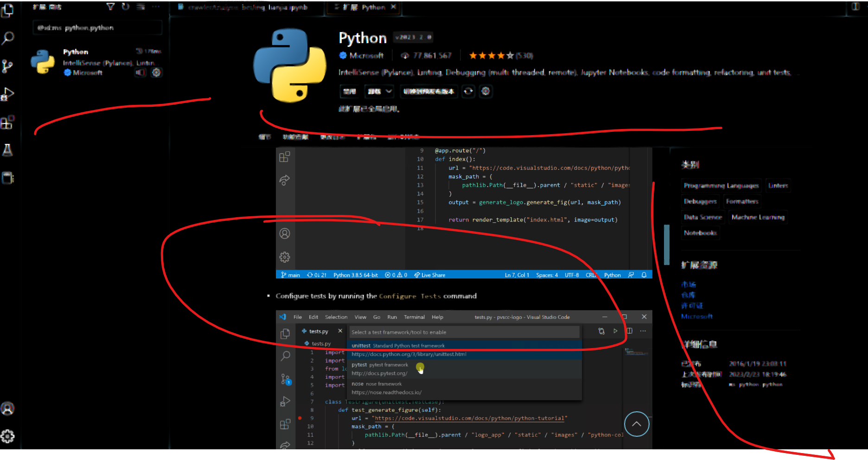Filter extensions using the funnel icon
The height and width of the screenshot is (460, 868).
[x=110, y=6]
